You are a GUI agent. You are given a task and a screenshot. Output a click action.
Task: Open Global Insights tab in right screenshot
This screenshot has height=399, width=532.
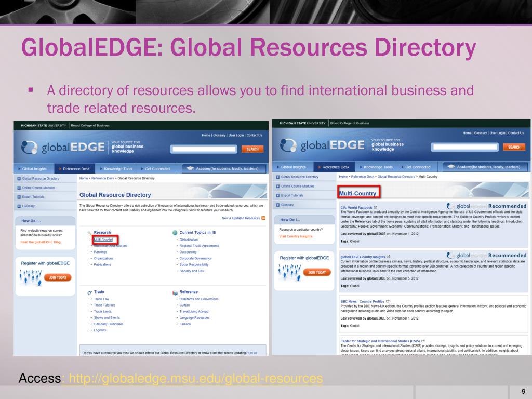292,167
